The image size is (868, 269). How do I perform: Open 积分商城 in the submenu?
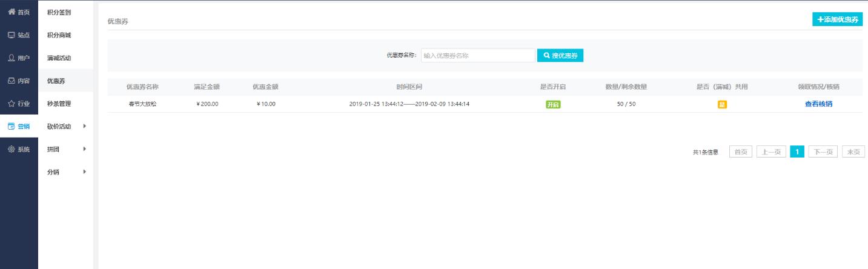[59, 35]
